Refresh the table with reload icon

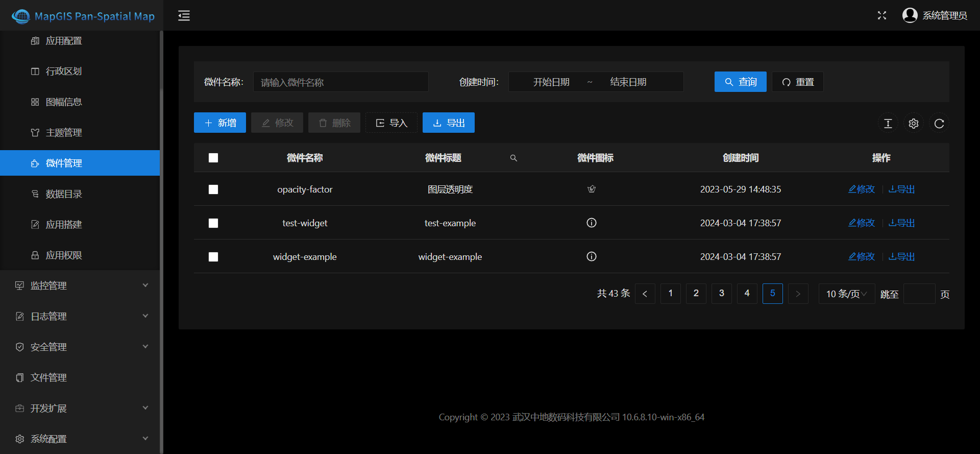939,124
